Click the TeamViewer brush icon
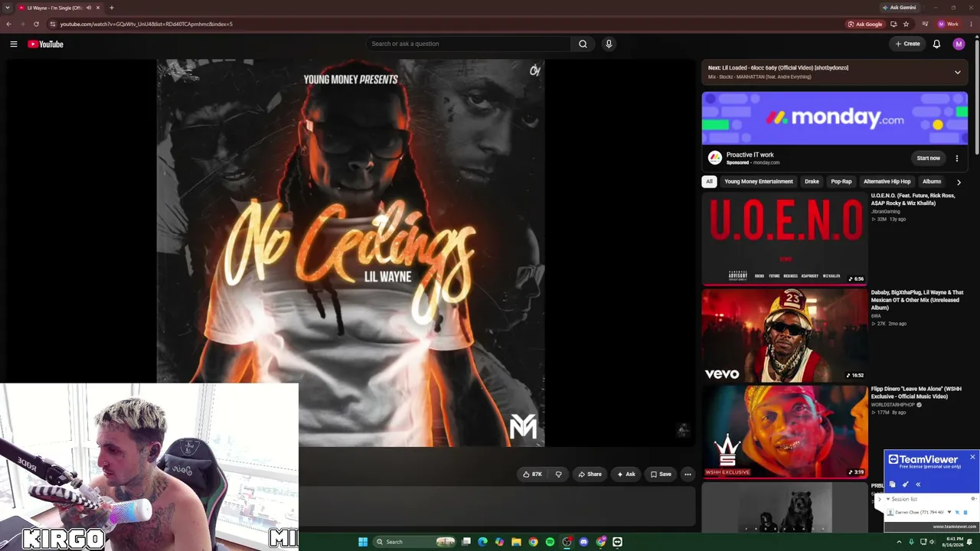 [906, 484]
